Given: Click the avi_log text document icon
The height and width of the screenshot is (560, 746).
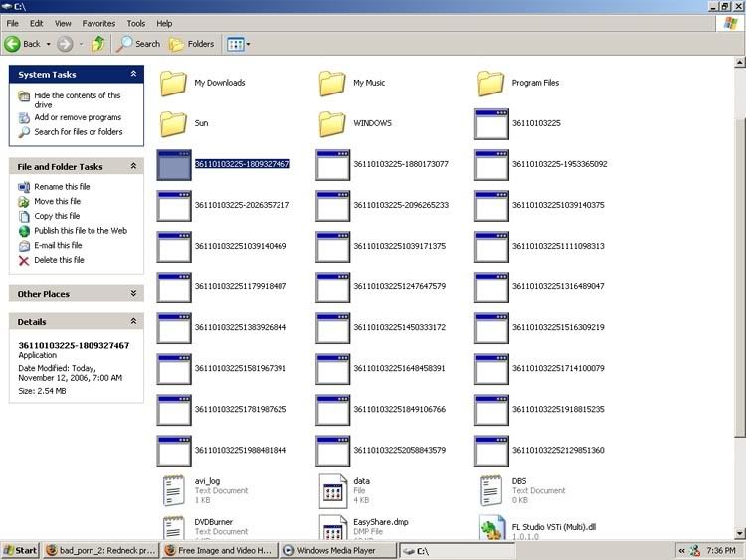Looking at the screenshot, I should point(174,487).
